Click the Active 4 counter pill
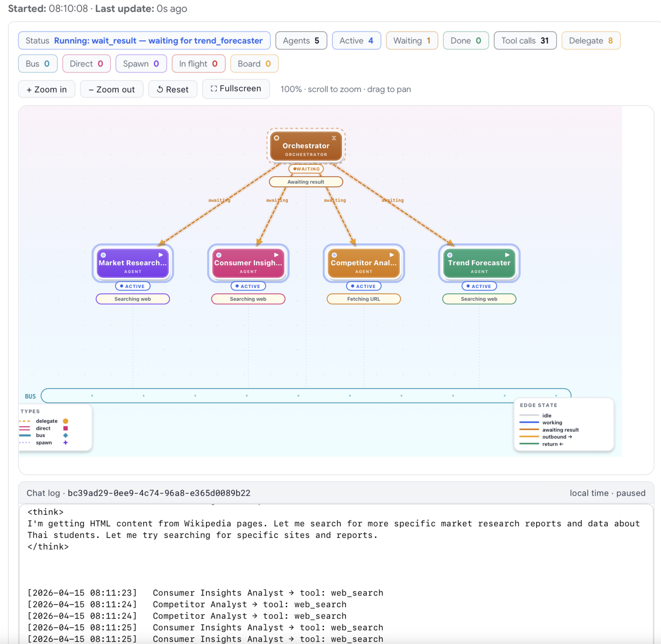Image resolution: width=661 pixels, height=644 pixels. click(356, 41)
